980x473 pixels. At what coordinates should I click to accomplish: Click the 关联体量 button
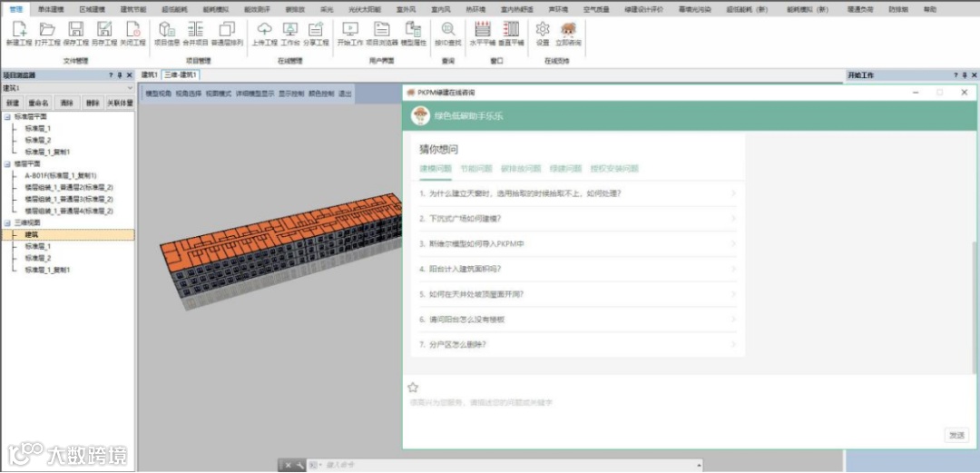coord(120,103)
